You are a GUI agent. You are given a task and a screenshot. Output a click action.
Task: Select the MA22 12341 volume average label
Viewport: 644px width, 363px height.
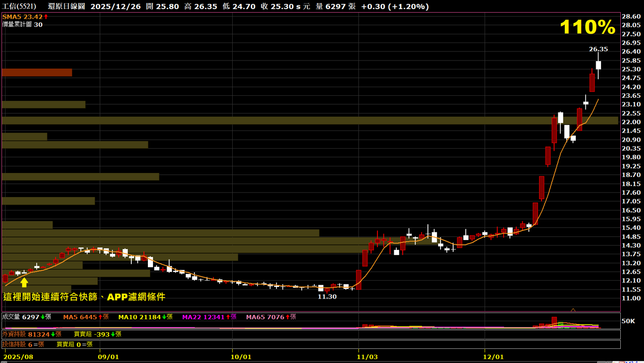(209, 317)
